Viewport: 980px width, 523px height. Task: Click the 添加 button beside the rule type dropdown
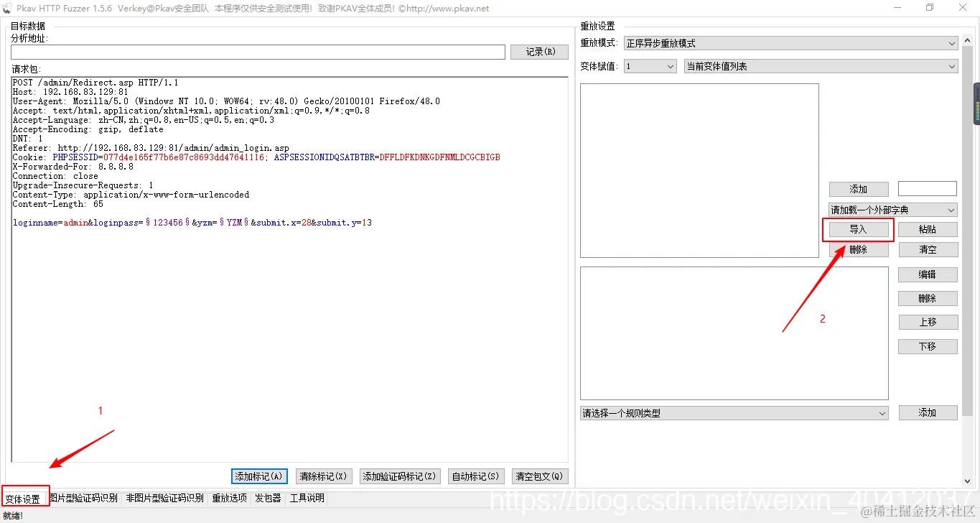[928, 412]
